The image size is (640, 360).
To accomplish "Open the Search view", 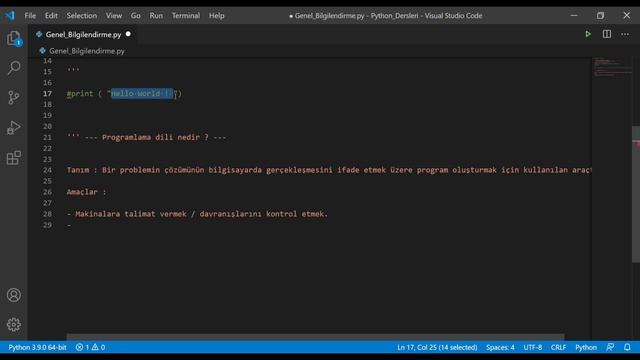I will (14, 67).
